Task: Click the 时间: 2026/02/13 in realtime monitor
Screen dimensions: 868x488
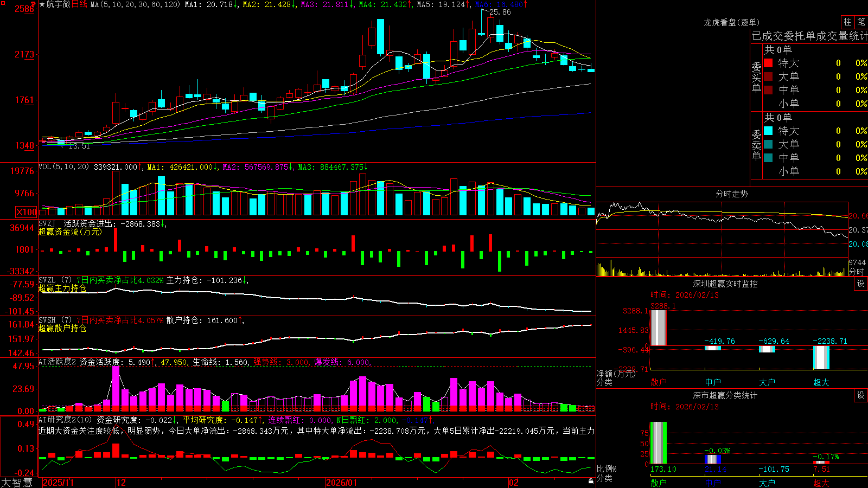Action: click(x=685, y=295)
